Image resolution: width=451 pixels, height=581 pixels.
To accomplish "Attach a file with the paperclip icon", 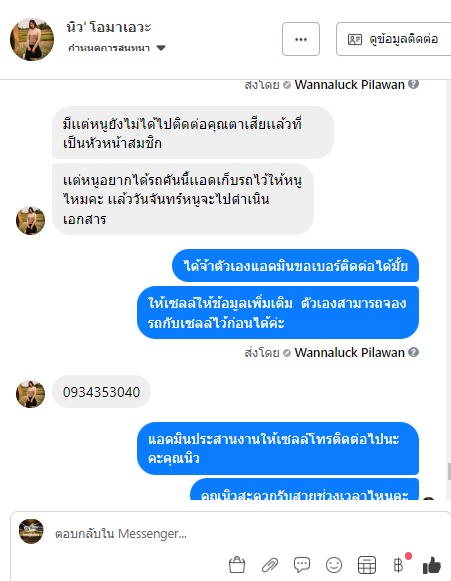I will click(x=270, y=565).
